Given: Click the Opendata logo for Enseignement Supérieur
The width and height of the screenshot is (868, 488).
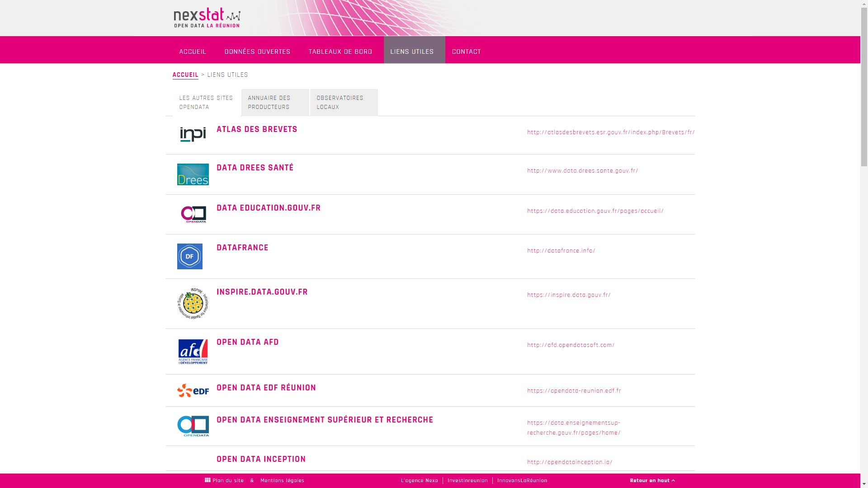Looking at the screenshot, I should point(193,426).
